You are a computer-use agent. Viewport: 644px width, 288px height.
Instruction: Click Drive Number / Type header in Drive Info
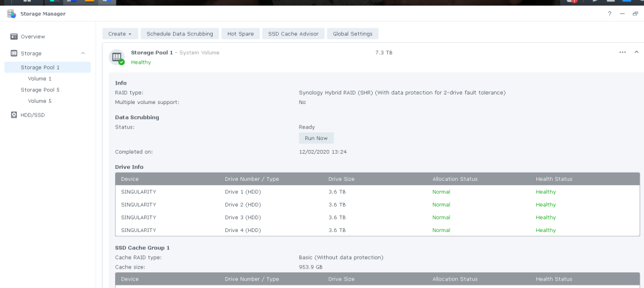point(252,179)
